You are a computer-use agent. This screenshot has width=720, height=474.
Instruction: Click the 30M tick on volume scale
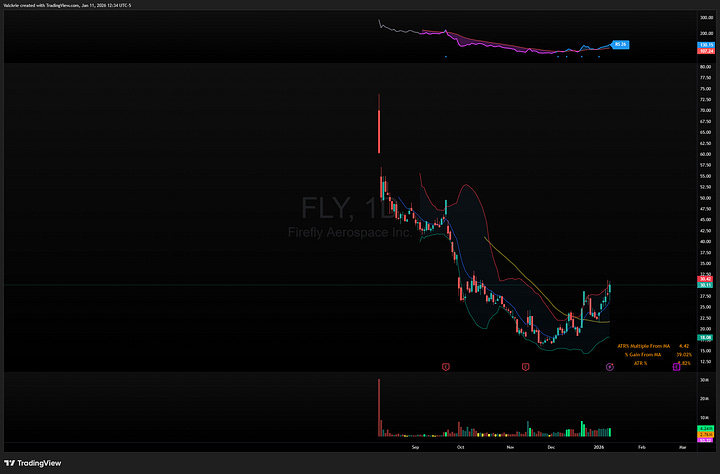pyautogui.click(x=703, y=380)
